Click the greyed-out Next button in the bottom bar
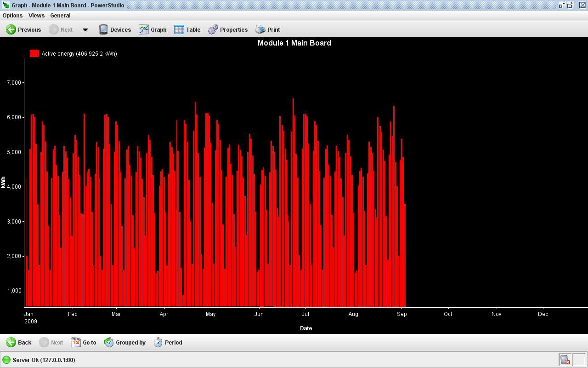Viewport: 588px width, 368px height. tap(51, 342)
